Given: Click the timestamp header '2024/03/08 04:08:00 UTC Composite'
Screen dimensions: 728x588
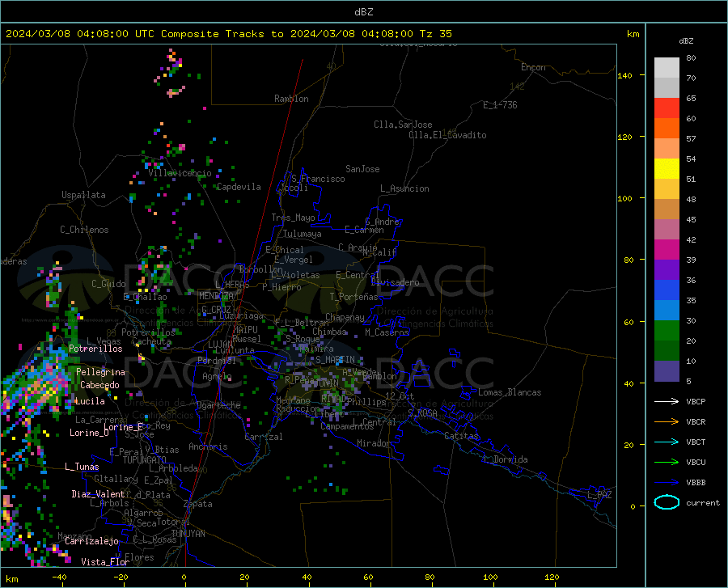Looking at the screenshot, I should (112, 34).
